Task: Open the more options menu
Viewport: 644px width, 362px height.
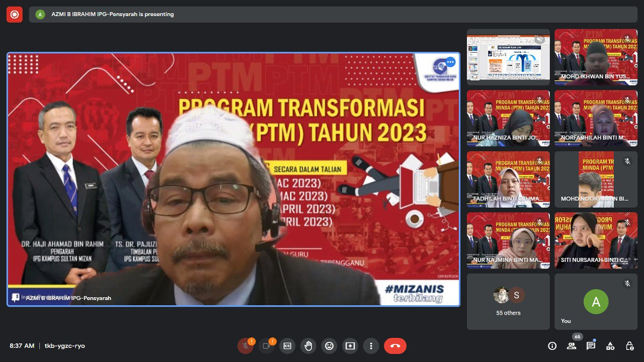Action: point(371,346)
